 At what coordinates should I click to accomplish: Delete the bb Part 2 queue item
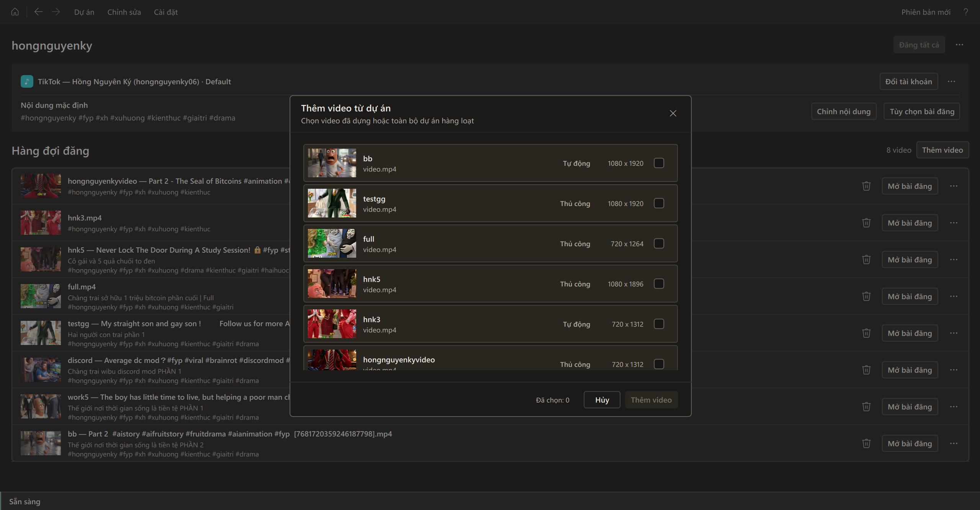point(866,443)
